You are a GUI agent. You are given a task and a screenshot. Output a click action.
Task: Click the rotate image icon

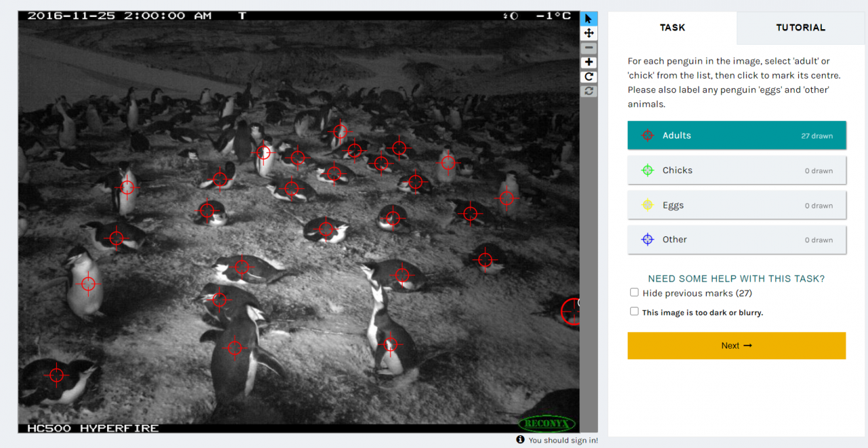click(589, 77)
